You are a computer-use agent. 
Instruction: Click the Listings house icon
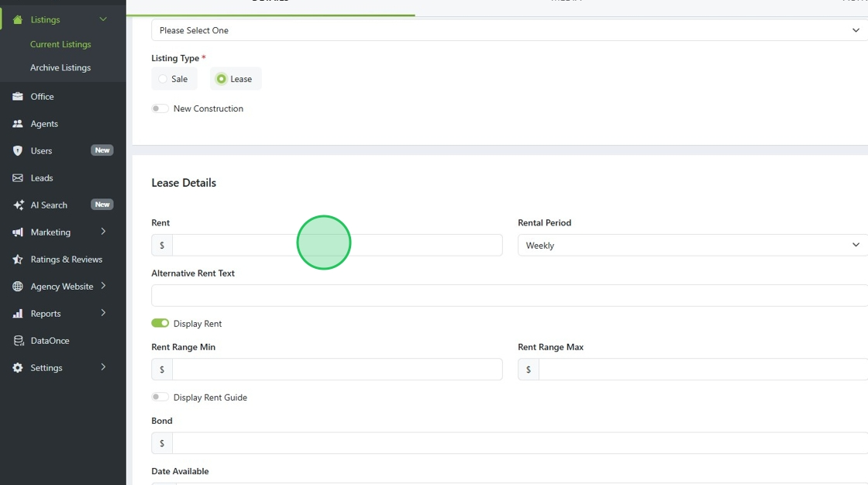18,19
